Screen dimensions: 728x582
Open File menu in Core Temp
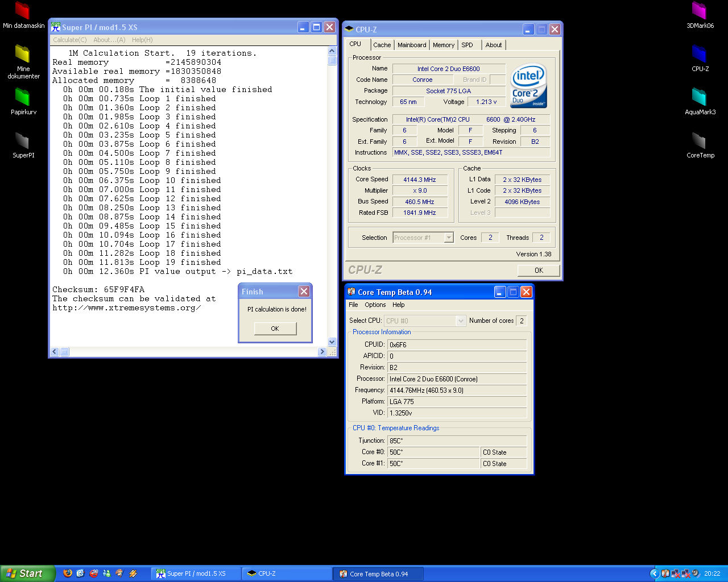click(353, 305)
